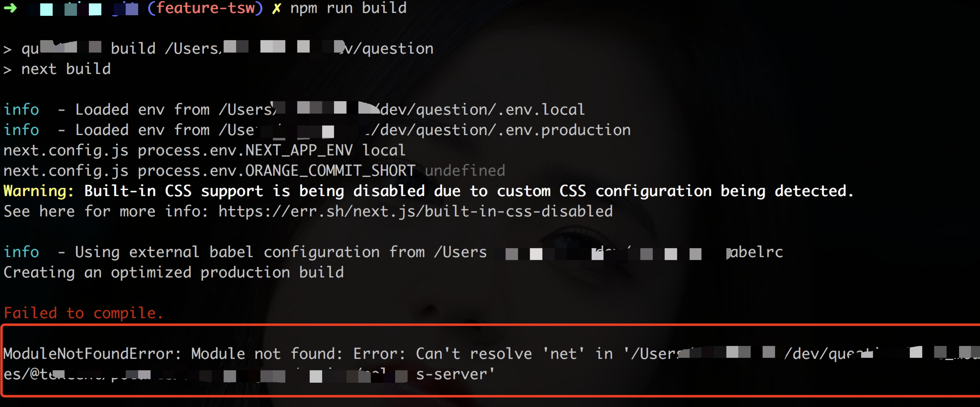Image resolution: width=980 pixels, height=407 pixels.
Task: Open the err.sh built-in-css-disabled URL
Action: [416, 211]
